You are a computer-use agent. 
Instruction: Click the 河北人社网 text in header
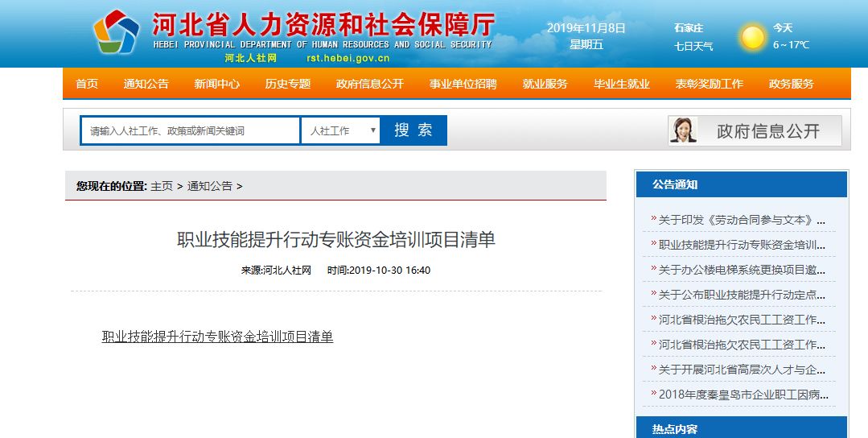point(250,58)
